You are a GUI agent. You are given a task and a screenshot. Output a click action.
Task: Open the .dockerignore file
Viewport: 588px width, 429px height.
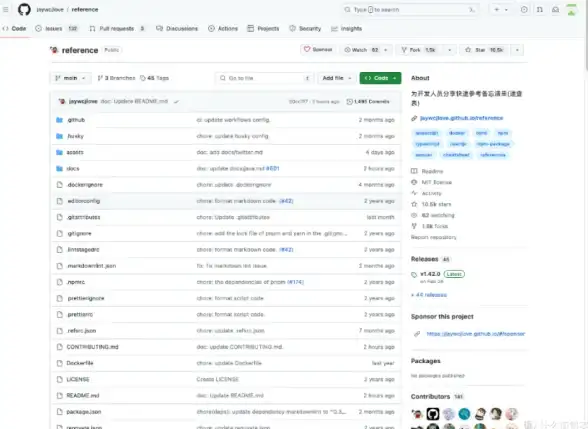coord(85,185)
